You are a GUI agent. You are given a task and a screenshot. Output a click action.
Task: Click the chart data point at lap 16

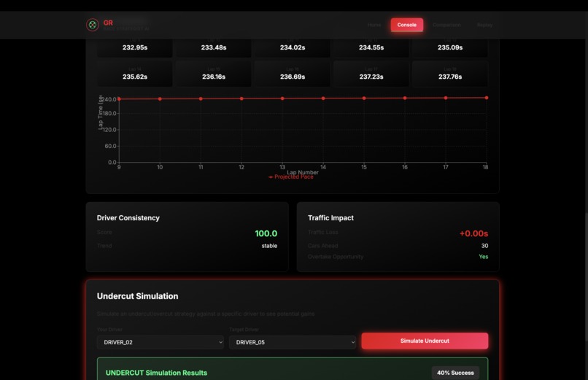[x=405, y=98]
